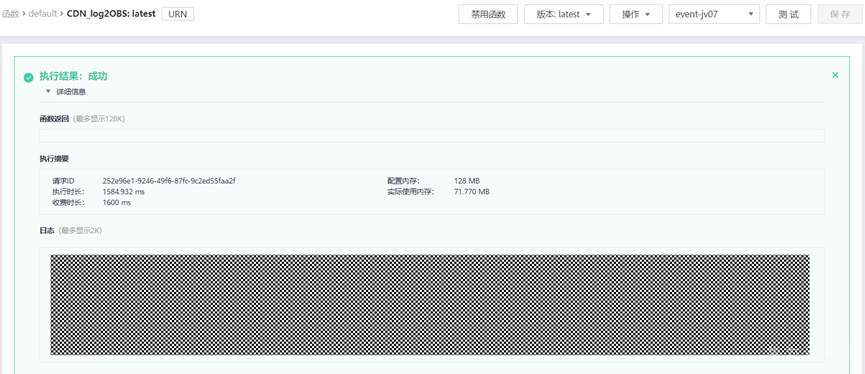Click the 日志 section label
Image resolution: width=865 pixels, height=374 pixels.
(46, 230)
